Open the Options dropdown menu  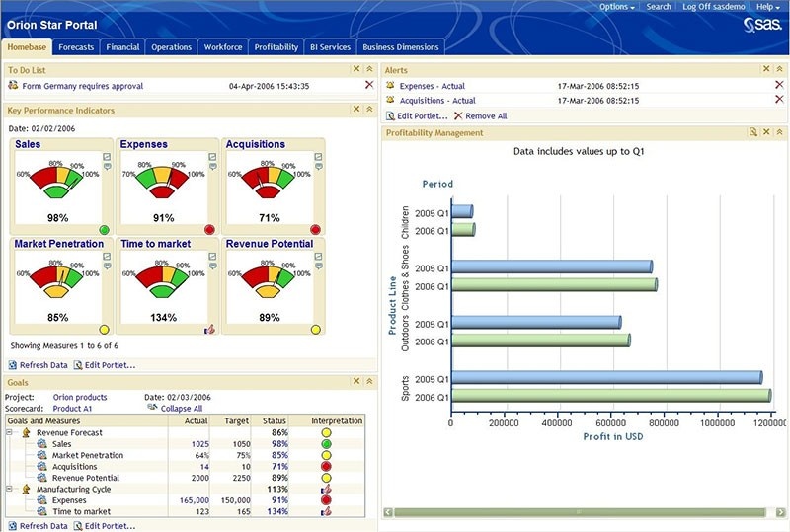tap(616, 7)
